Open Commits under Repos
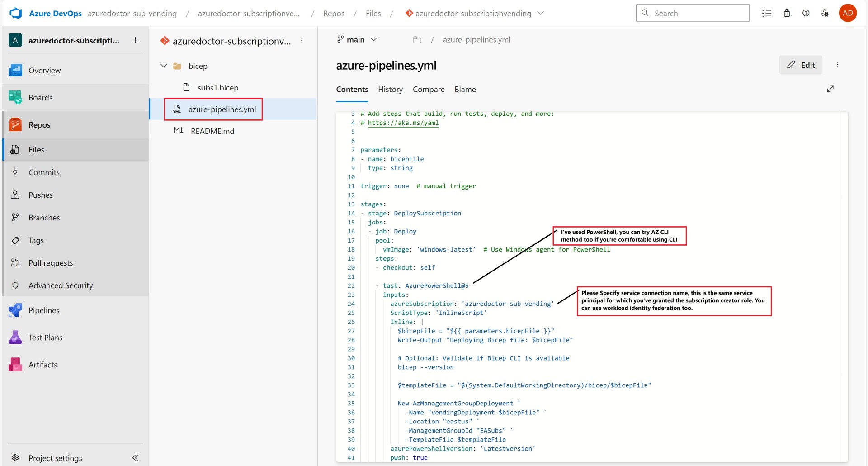This screenshot has height=466, width=868. pyautogui.click(x=75, y=172)
